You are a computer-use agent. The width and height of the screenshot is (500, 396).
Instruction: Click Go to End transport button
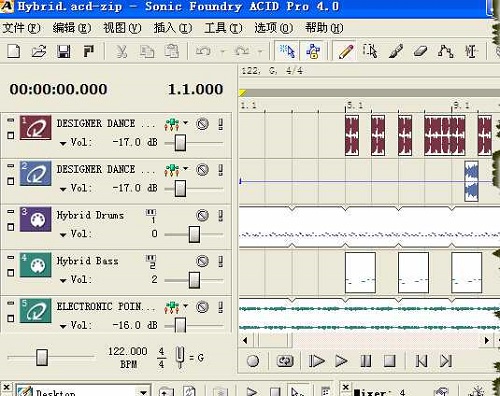click(x=446, y=361)
